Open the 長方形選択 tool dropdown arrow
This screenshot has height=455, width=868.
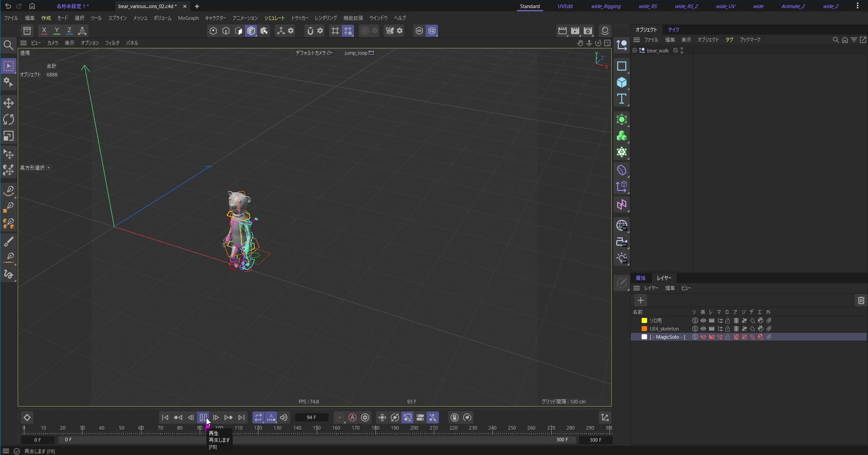pos(49,168)
